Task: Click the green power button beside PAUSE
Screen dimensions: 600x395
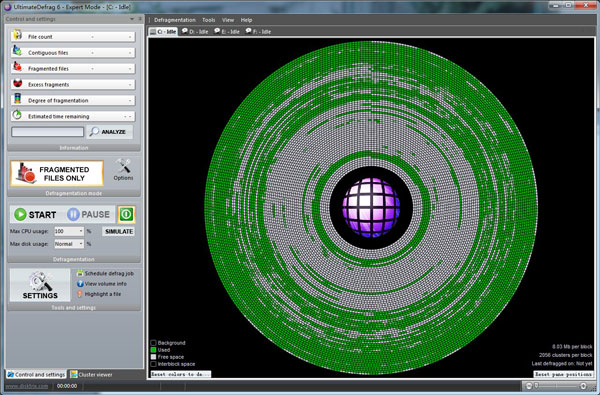Action: pos(127,214)
